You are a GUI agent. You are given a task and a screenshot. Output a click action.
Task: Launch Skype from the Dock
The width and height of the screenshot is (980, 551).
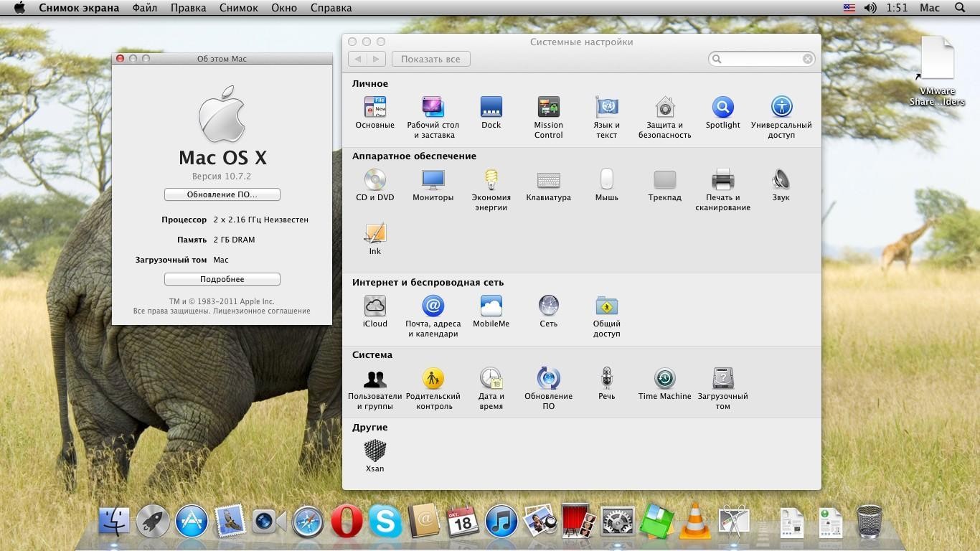[385, 521]
